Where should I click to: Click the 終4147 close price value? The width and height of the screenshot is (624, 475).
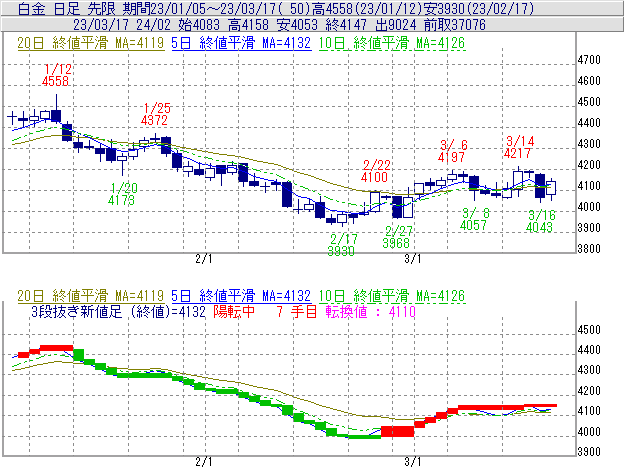point(346,25)
